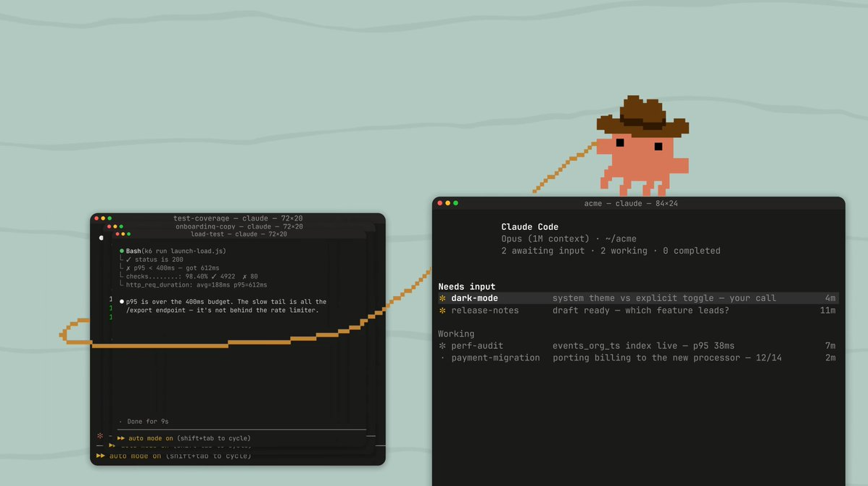Click the dot marker beside payment-migration

[x=442, y=358]
